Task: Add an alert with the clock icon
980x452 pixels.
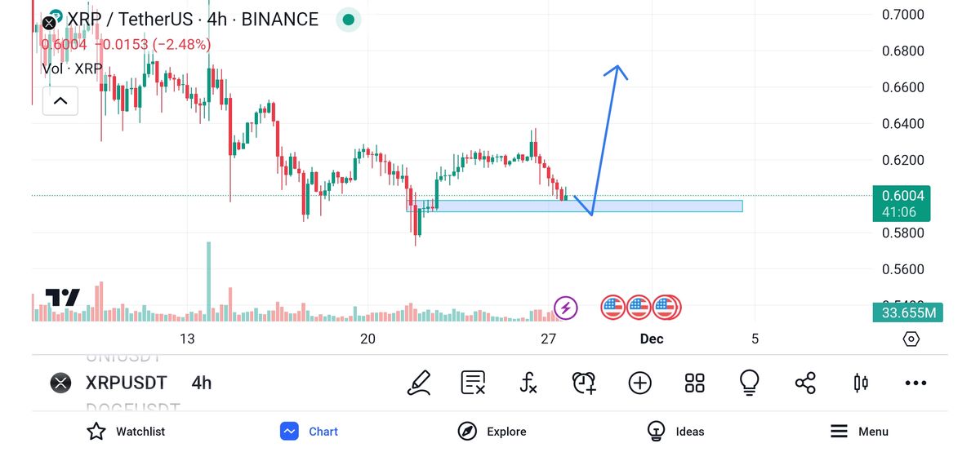Action: [584, 382]
